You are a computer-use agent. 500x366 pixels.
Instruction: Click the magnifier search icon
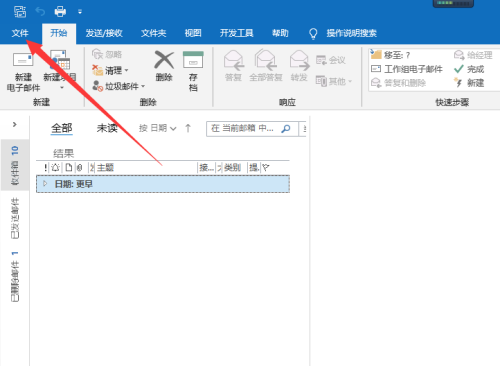286,128
